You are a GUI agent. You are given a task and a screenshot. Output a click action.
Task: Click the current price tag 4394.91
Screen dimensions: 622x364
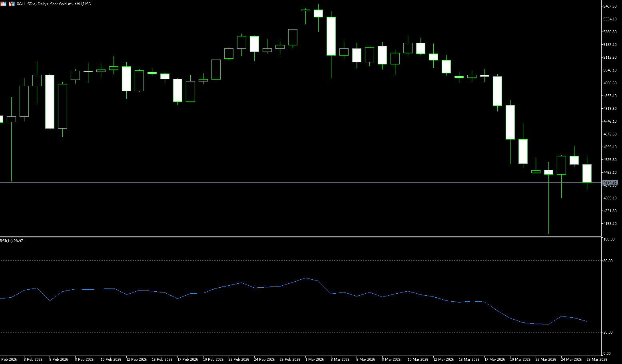click(x=610, y=183)
